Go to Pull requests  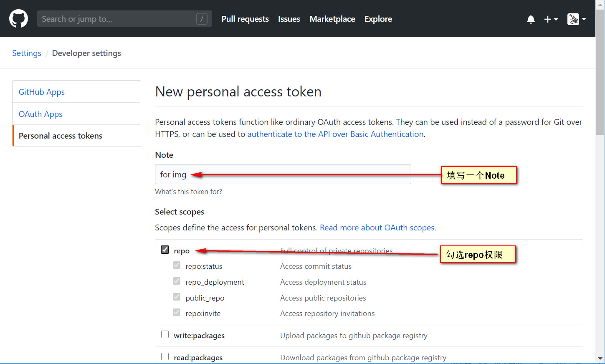click(x=245, y=19)
